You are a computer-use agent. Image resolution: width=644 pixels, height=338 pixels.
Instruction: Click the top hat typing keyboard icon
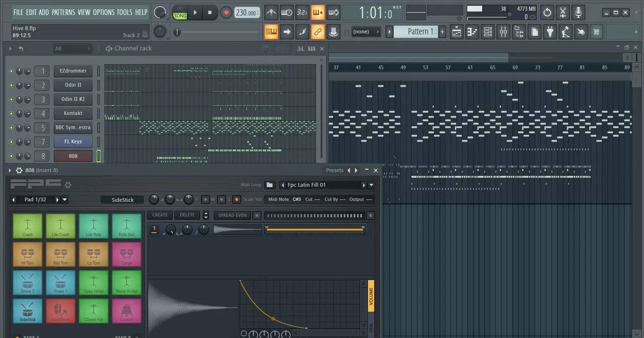[x=333, y=32]
